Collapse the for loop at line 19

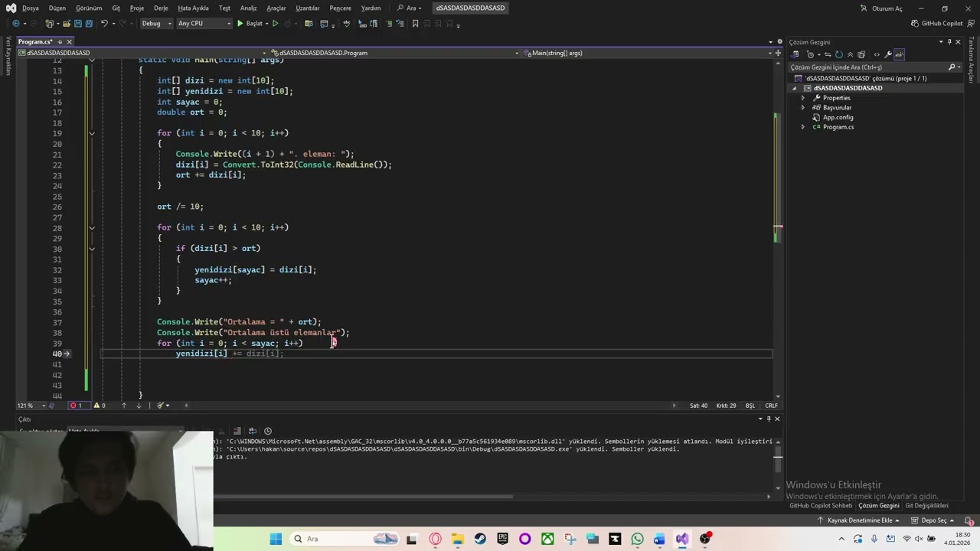point(91,133)
